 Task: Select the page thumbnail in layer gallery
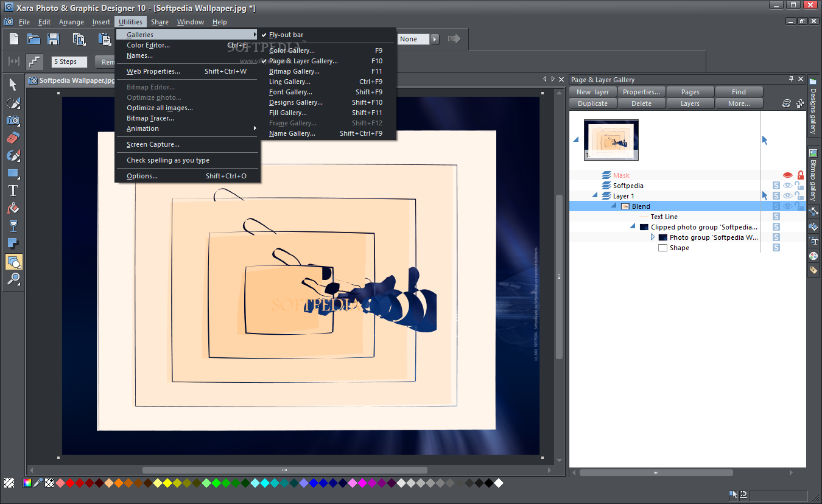point(611,140)
